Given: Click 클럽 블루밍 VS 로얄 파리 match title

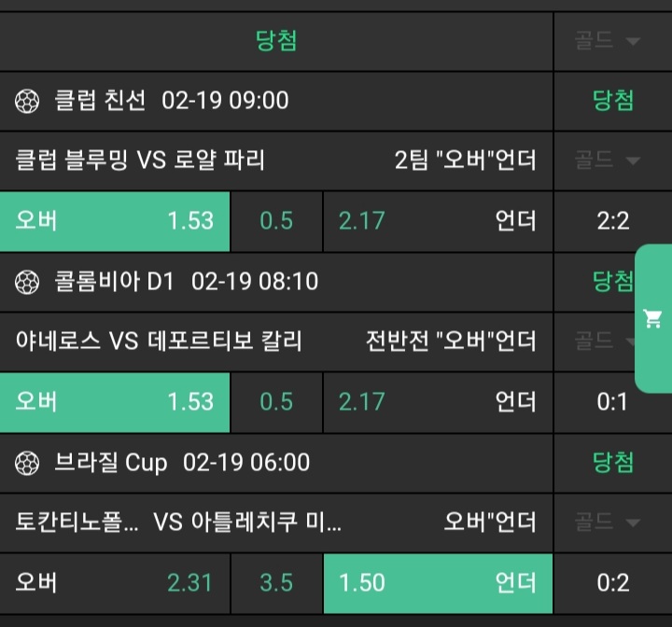Looking at the screenshot, I should click(140, 160).
